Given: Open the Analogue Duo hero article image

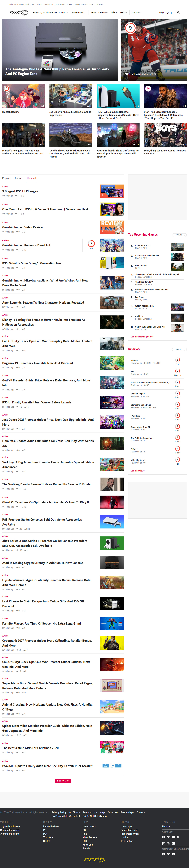Looking at the screenshot, I should (x=60, y=50).
